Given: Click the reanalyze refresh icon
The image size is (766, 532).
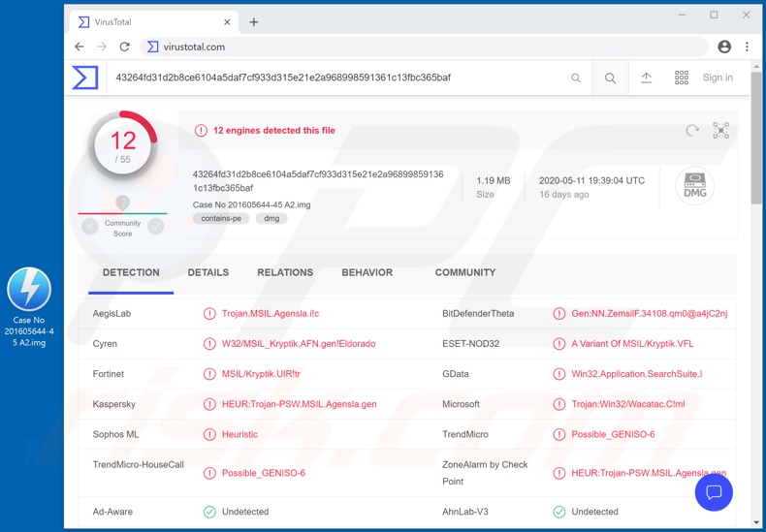Looking at the screenshot, I should coord(692,130).
